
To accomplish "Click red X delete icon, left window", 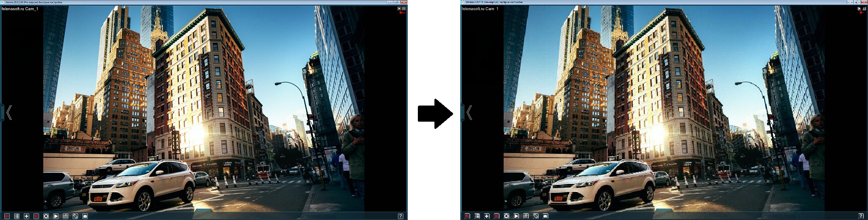I will click(x=36, y=216).
